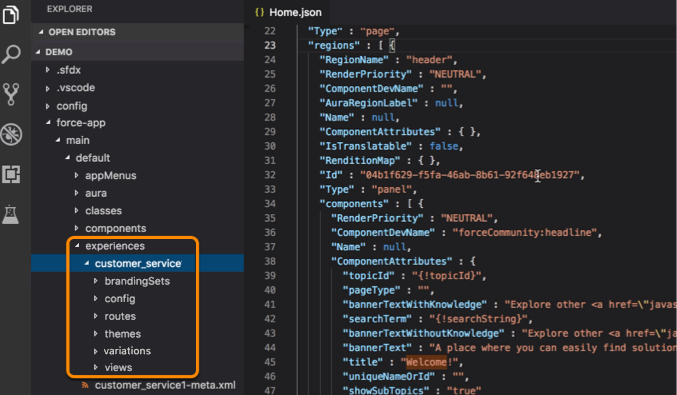Collapse the DEMO workspace section
Image resolution: width=677 pixels, height=395 pixels.
click(38, 52)
